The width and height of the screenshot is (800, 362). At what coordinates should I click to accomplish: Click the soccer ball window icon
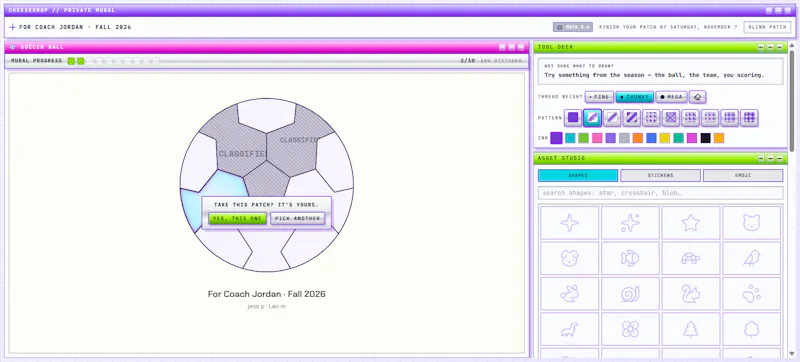[13, 47]
